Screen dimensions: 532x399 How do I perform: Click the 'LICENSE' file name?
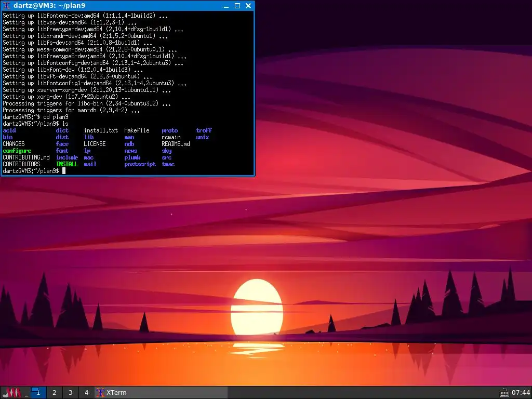95,144
